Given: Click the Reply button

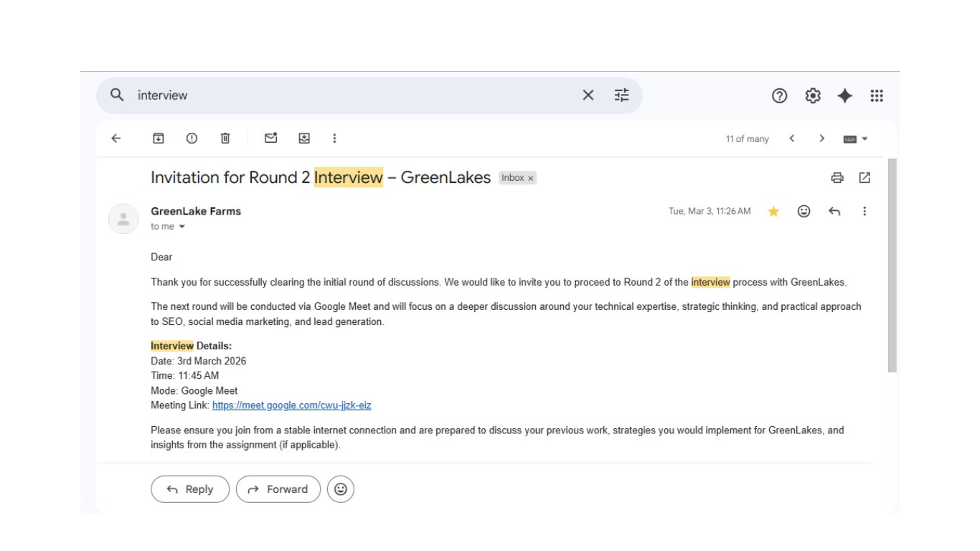Looking at the screenshot, I should 190,489.
